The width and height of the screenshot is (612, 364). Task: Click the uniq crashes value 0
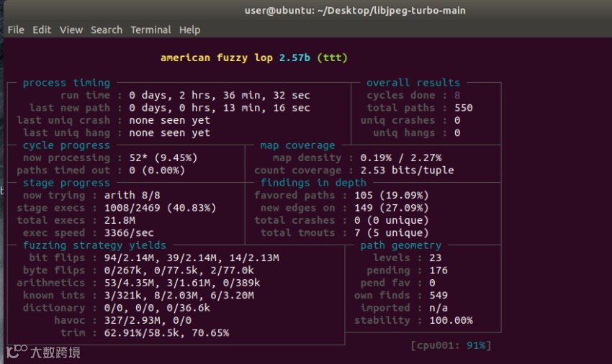pos(457,120)
